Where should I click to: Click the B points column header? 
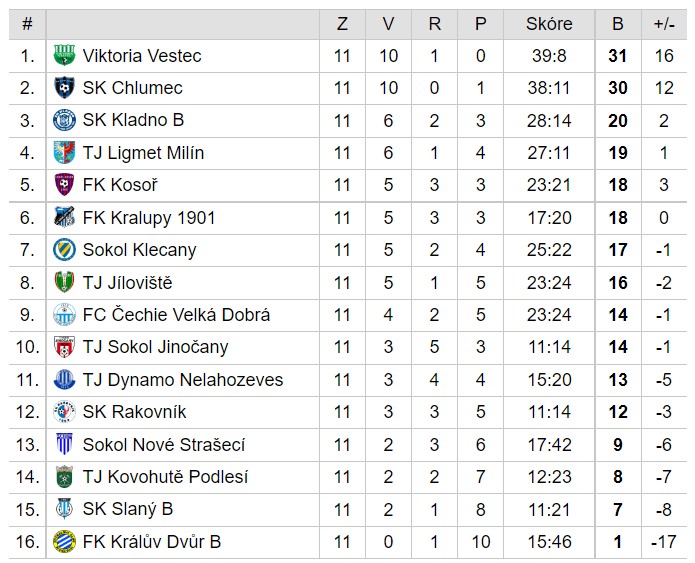618,24
